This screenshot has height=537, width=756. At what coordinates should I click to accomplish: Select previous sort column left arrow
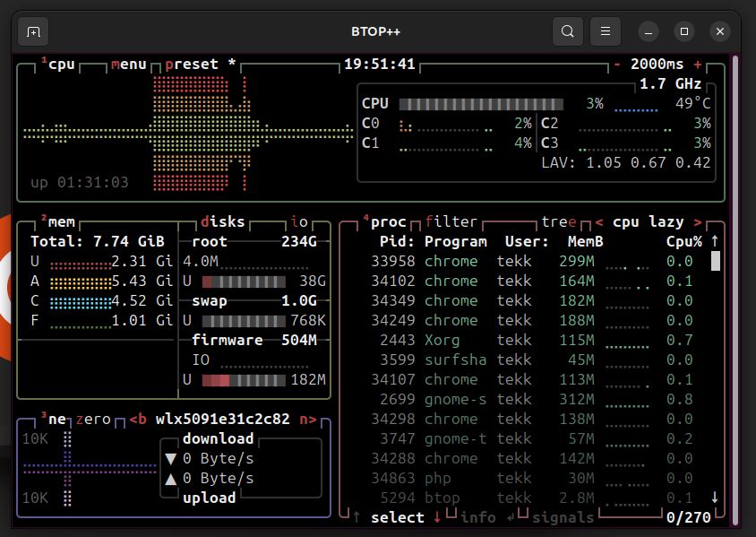599,222
